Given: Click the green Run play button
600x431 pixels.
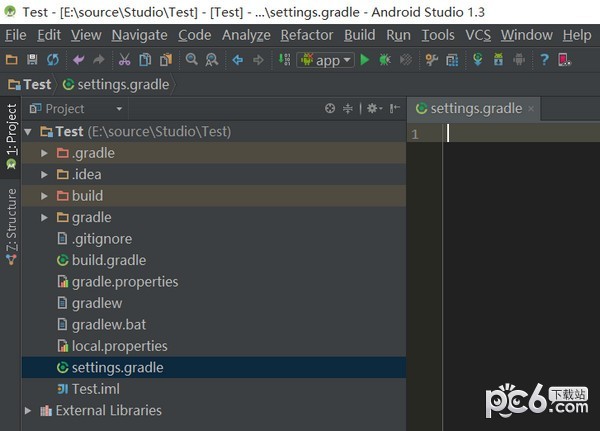Looking at the screenshot, I should click(x=365, y=60).
